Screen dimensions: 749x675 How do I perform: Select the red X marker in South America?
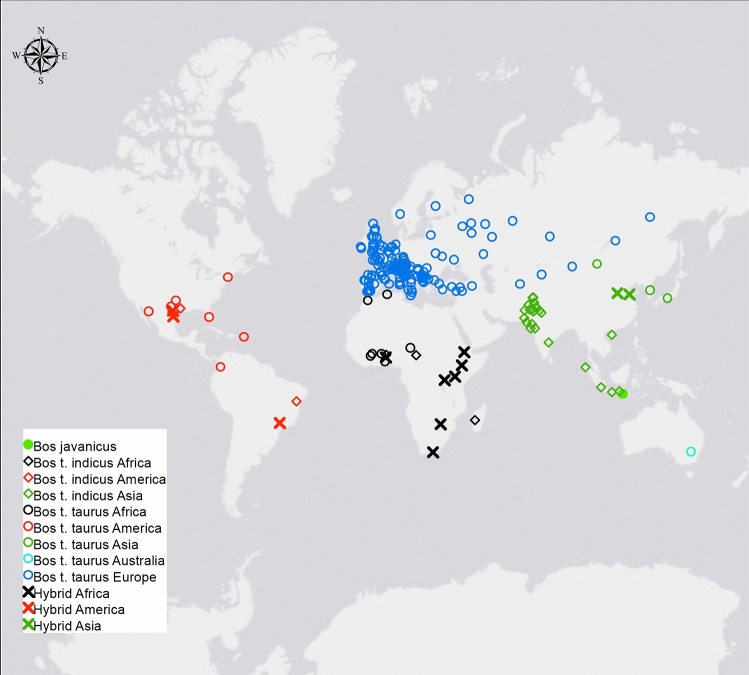[x=280, y=423]
